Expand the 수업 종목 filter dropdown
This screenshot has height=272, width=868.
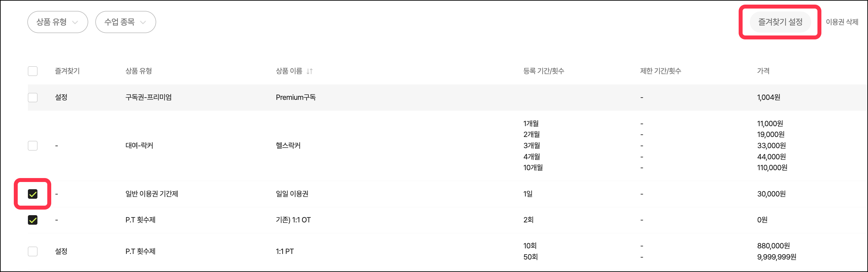[x=125, y=22]
